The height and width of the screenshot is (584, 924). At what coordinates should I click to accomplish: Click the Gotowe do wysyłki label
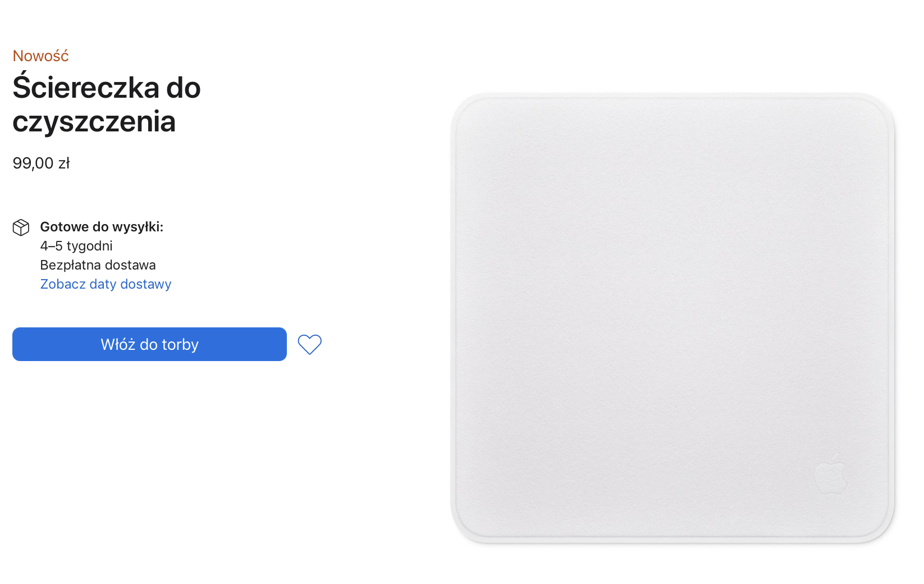tap(102, 227)
